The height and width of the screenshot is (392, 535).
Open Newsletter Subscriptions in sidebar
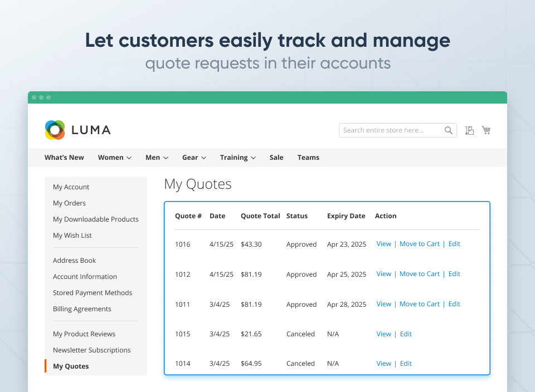(92, 350)
